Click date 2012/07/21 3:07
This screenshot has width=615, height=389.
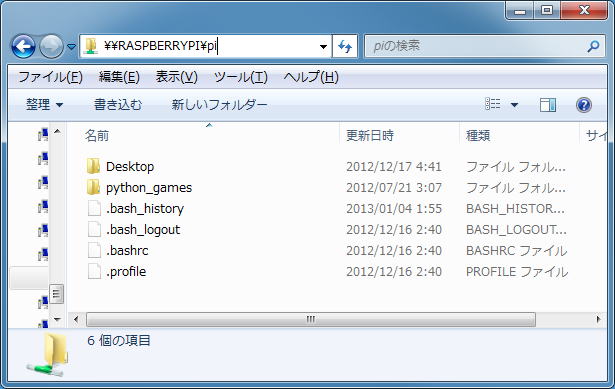pyautogui.click(x=394, y=188)
